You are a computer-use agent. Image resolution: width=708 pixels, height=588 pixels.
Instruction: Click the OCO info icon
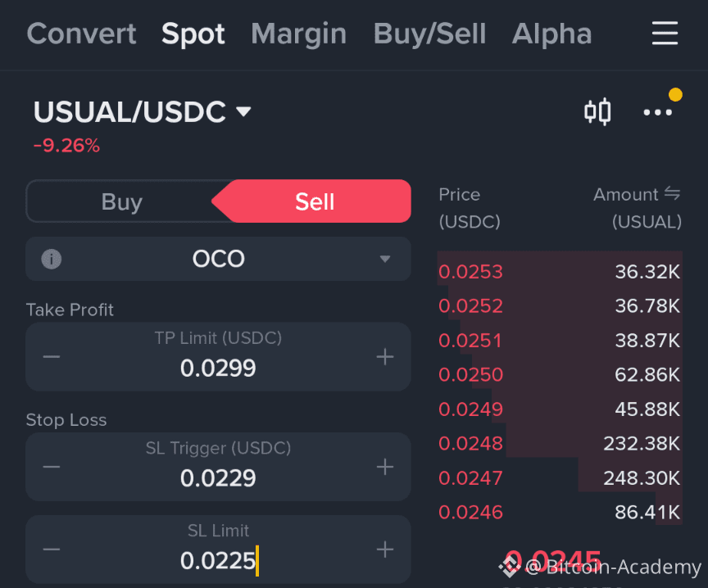(x=52, y=259)
